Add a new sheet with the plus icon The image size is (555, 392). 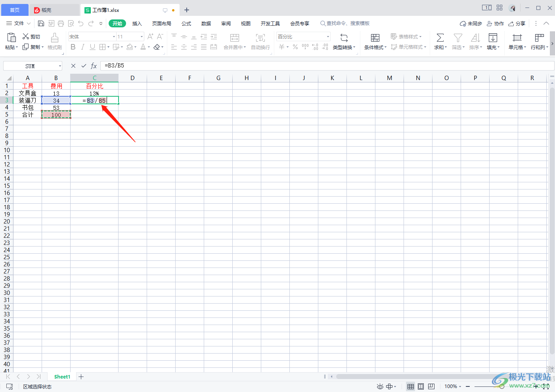(x=81, y=377)
